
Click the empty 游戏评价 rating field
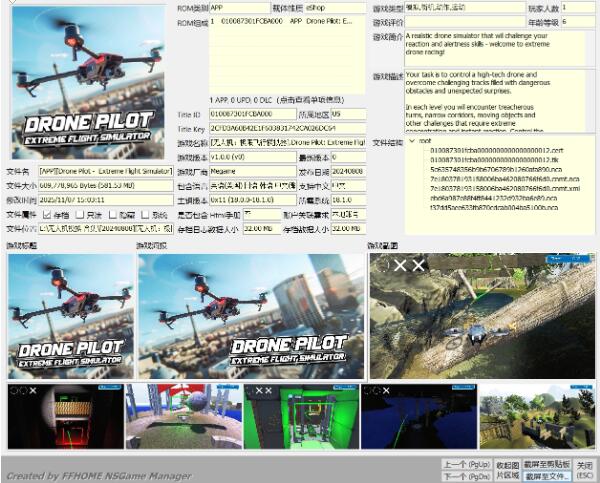click(465, 22)
